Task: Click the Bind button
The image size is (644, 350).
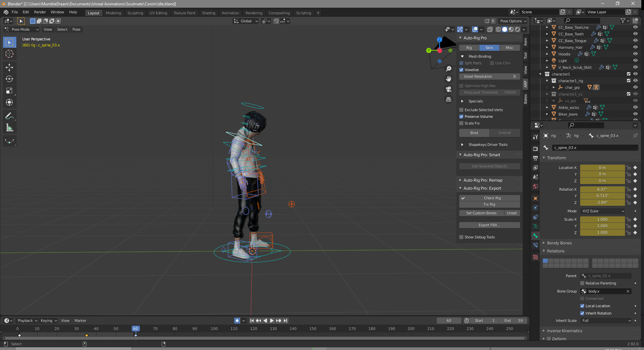Action: [474, 133]
